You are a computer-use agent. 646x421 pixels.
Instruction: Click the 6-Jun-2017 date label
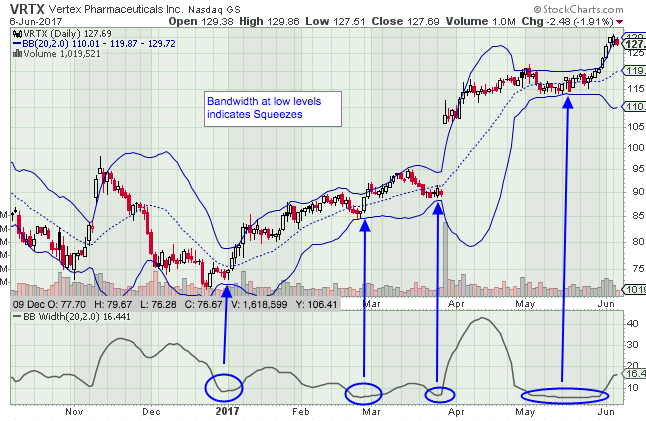coord(35,21)
